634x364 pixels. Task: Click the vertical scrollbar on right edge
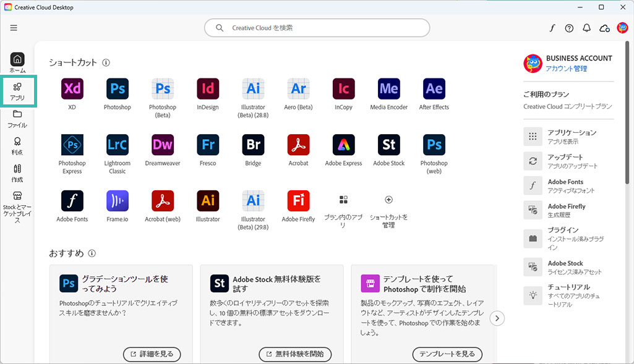(x=627, y=113)
